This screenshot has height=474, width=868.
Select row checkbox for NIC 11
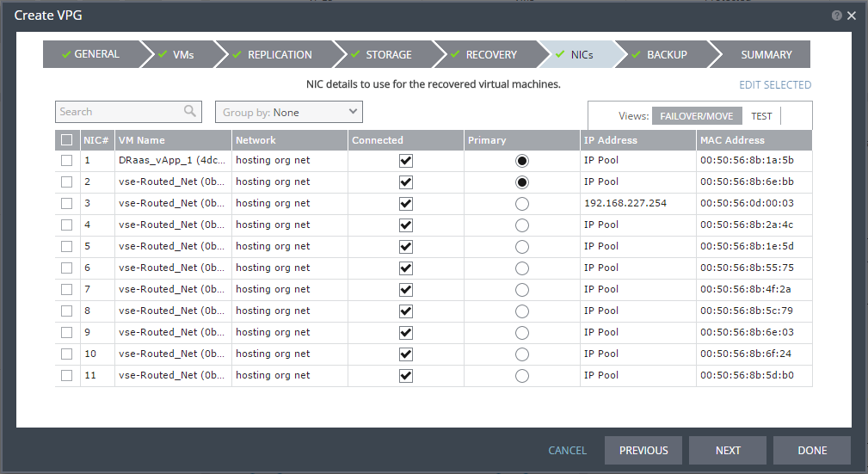(x=67, y=375)
